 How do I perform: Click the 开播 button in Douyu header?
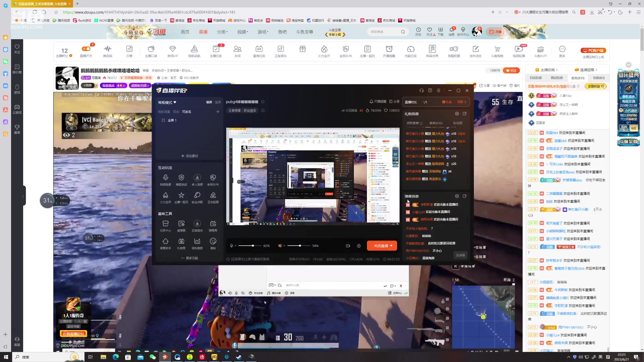(495, 32)
